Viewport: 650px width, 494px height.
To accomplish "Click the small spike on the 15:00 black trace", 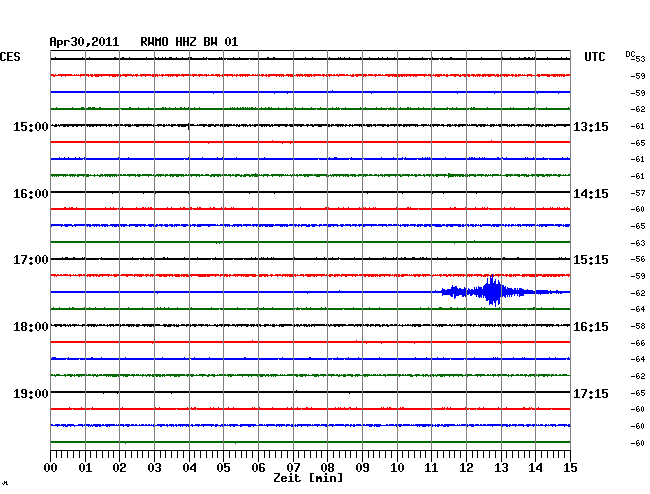I will pyautogui.click(x=189, y=126).
